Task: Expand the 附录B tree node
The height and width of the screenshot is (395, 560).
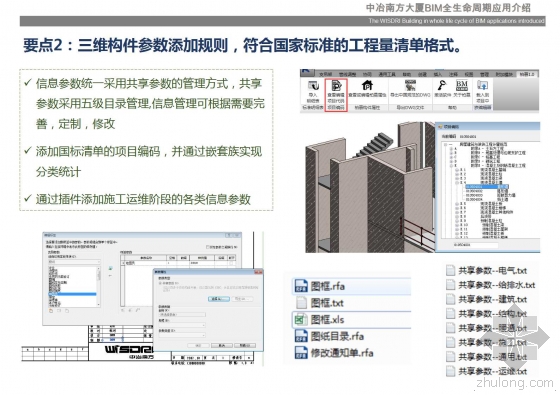Action: coord(451,153)
